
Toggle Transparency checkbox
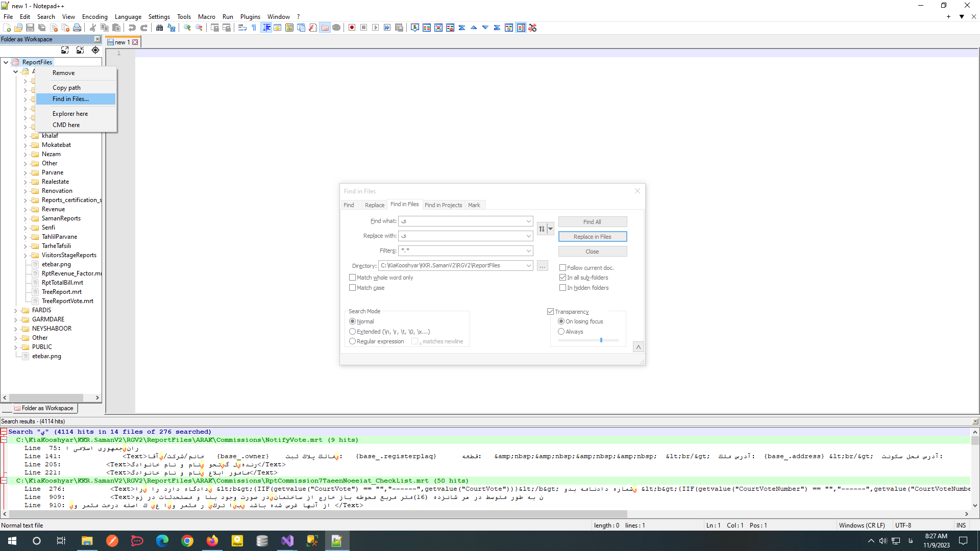550,312
